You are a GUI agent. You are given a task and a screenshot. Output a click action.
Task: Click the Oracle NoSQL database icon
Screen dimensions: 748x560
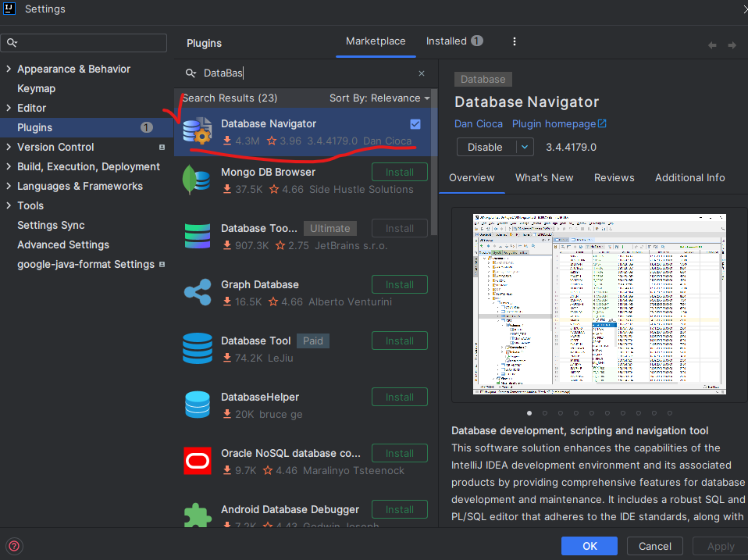click(198, 462)
